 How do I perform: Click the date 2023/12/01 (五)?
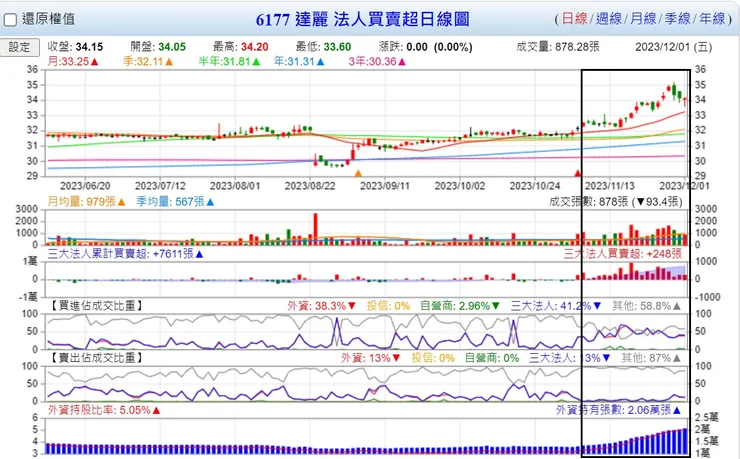673,47
